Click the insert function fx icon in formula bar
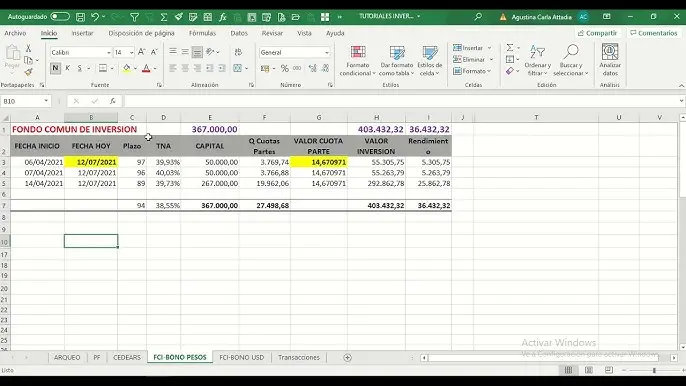 tap(112, 101)
